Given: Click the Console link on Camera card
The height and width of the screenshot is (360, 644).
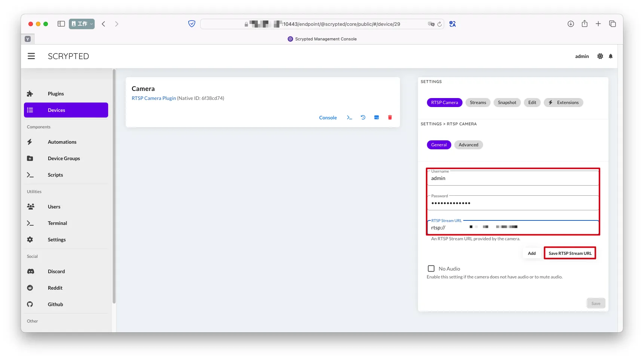Looking at the screenshot, I should click(328, 118).
